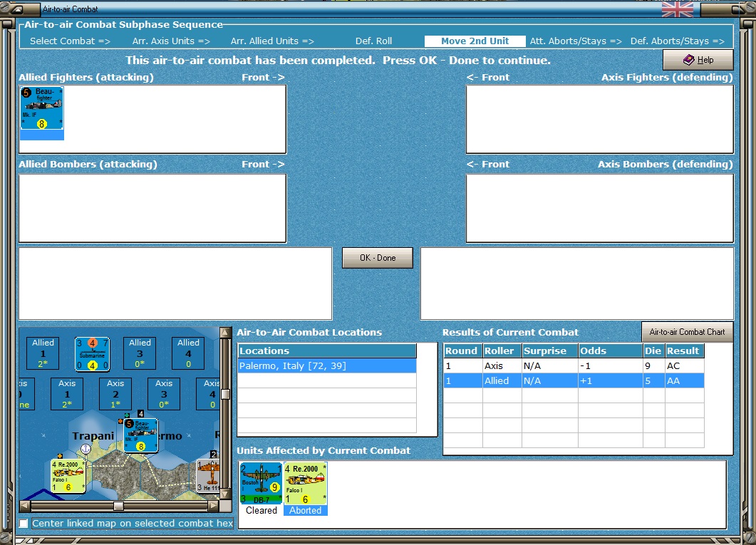Click the Def. Roll subphase step
The width and height of the screenshot is (756, 545).
coord(373,41)
